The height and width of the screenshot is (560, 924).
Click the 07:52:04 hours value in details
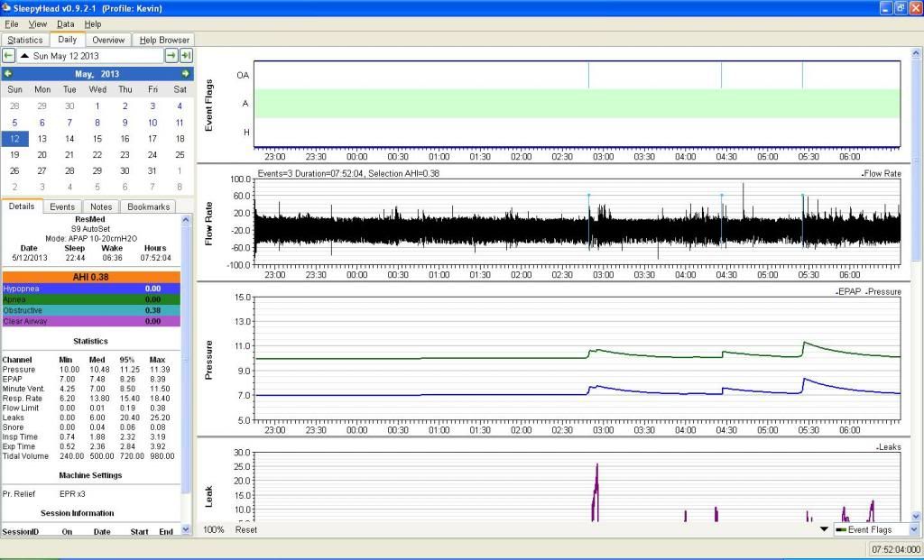coord(155,258)
